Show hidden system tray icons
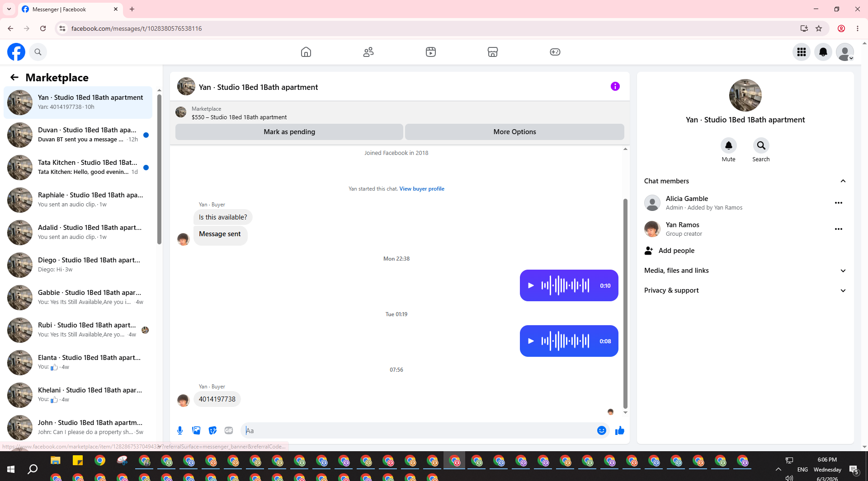This screenshot has width=868, height=481. point(778,469)
